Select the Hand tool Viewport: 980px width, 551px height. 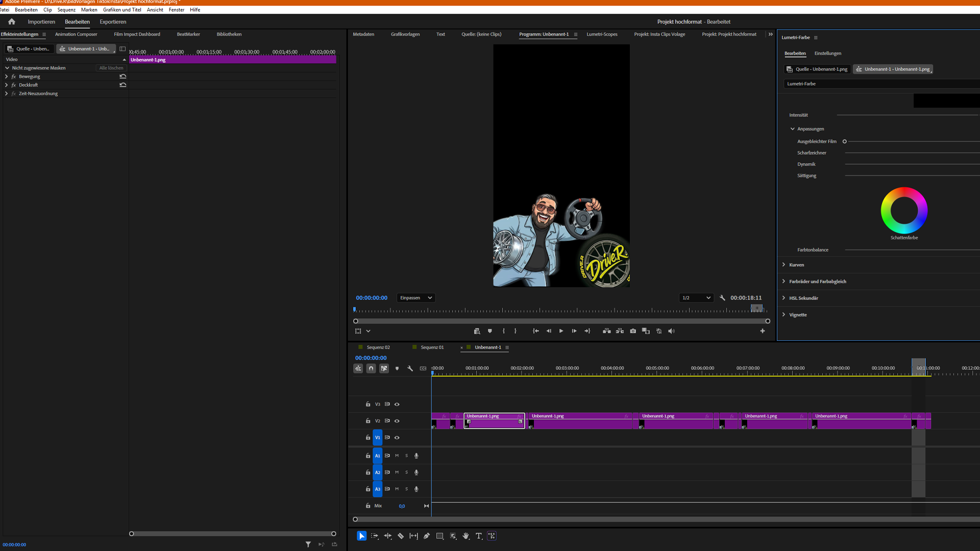click(465, 536)
